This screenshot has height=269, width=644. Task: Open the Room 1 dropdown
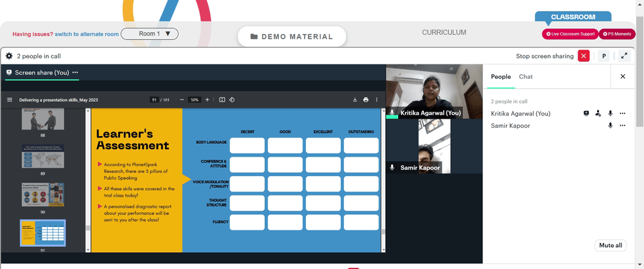(149, 34)
